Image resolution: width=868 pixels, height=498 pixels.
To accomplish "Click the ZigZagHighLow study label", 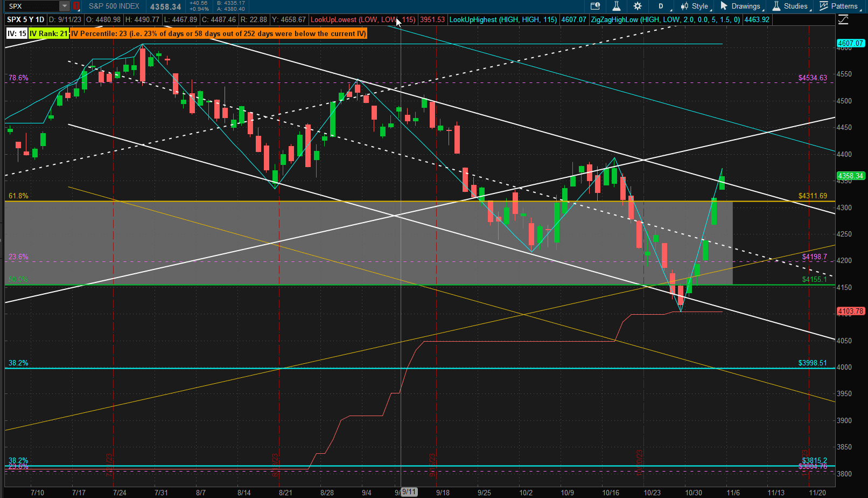I will (x=666, y=19).
